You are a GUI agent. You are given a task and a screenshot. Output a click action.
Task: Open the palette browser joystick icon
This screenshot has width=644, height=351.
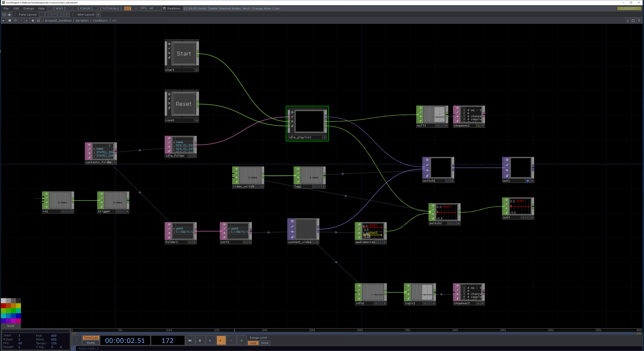pos(9,14)
